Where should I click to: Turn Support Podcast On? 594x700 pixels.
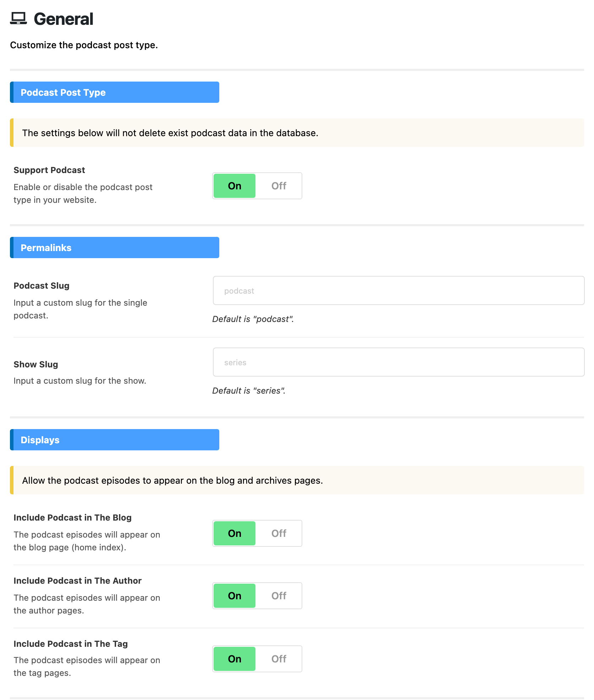click(x=235, y=186)
